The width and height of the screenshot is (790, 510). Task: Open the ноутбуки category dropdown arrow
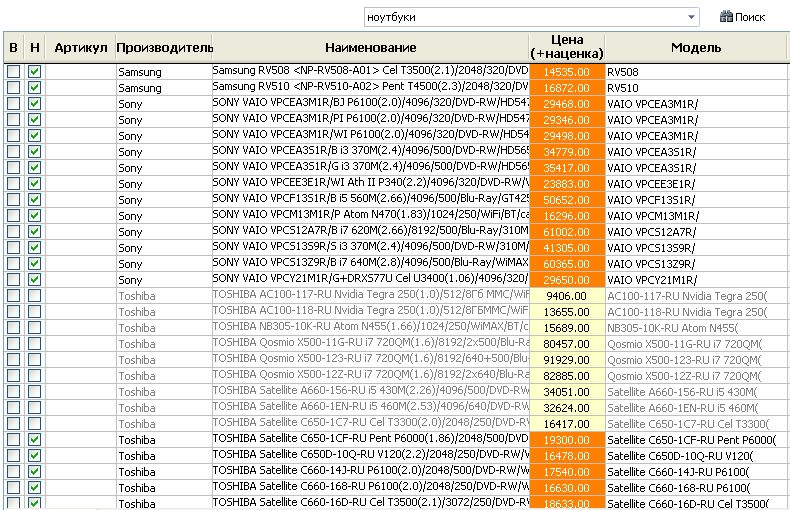tap(691, 17)
